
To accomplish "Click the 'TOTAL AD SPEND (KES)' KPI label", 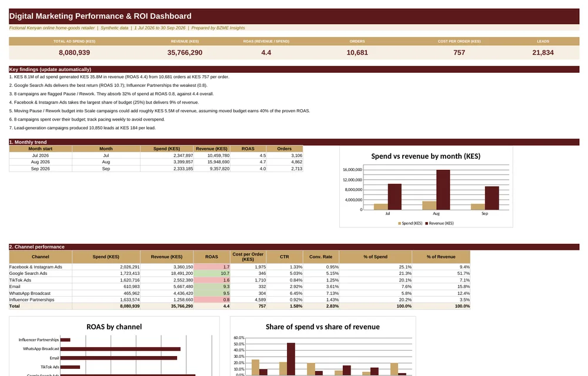I will coord(74,42).
